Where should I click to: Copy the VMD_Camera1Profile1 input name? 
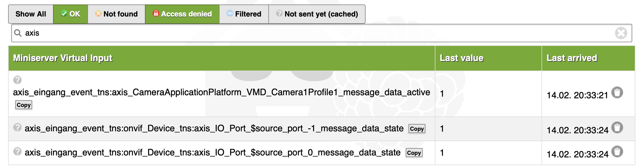[24, 105]
